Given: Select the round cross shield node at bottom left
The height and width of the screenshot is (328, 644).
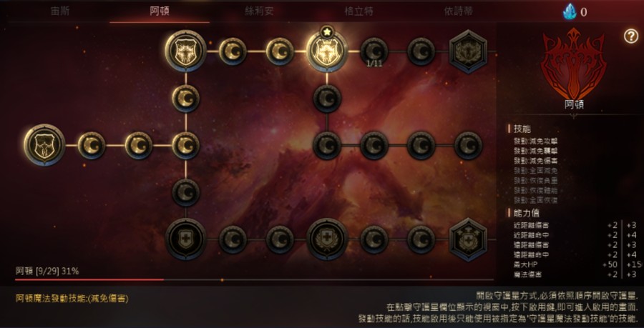Looking at the screenshot, I should (x=185, y=239).
